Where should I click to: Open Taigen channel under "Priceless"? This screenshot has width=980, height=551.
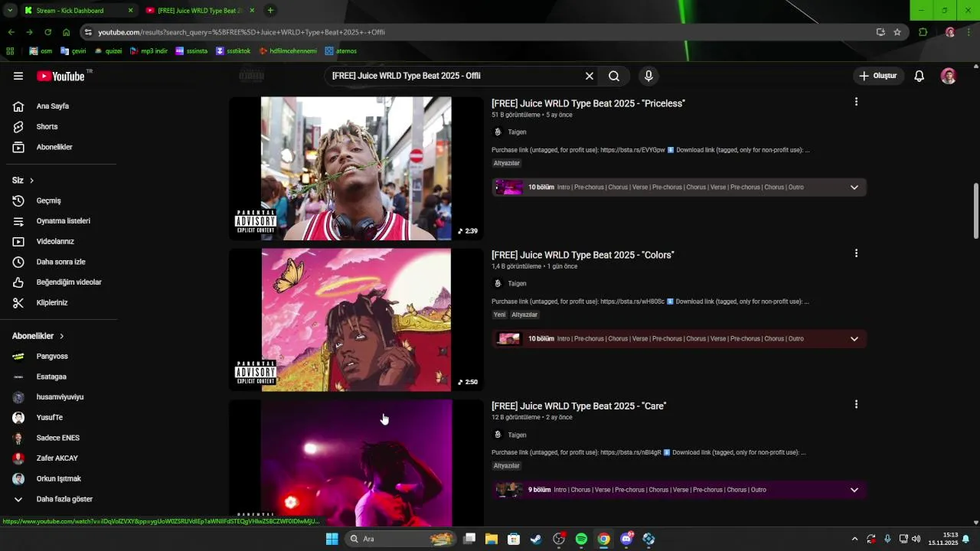tap(517, 132)
